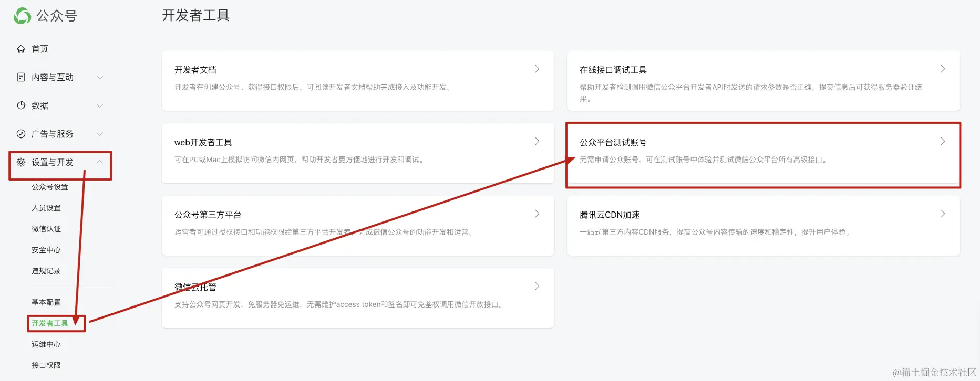Open 基本配置 submenu item
This screenshot has width=980, height=381.
(x=46, y=302)
